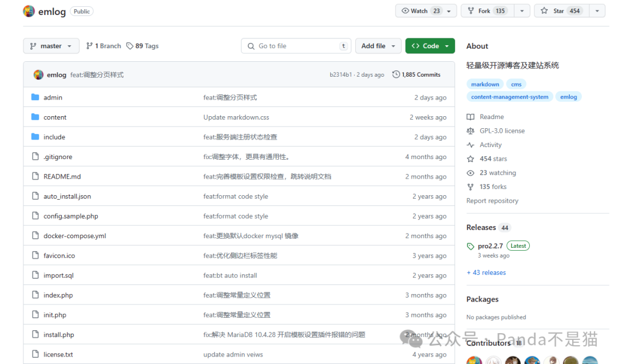Open the b2314b1 commit hash link
The width and height of the screenshot is (618, 364).
(340, 74)
